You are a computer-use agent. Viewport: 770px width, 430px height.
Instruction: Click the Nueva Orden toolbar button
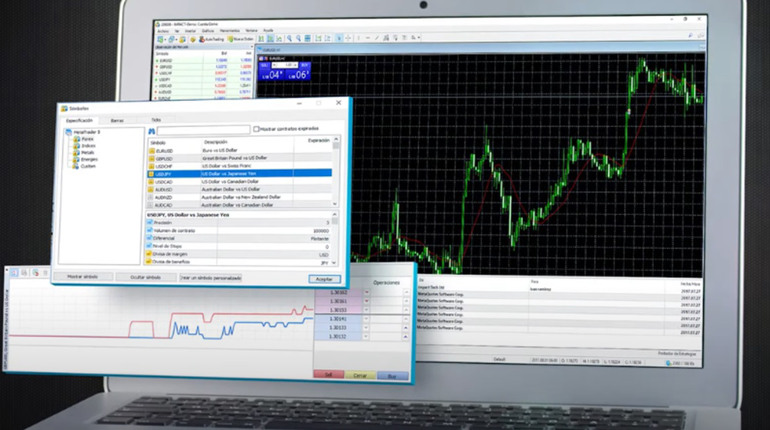click(241, 39)
